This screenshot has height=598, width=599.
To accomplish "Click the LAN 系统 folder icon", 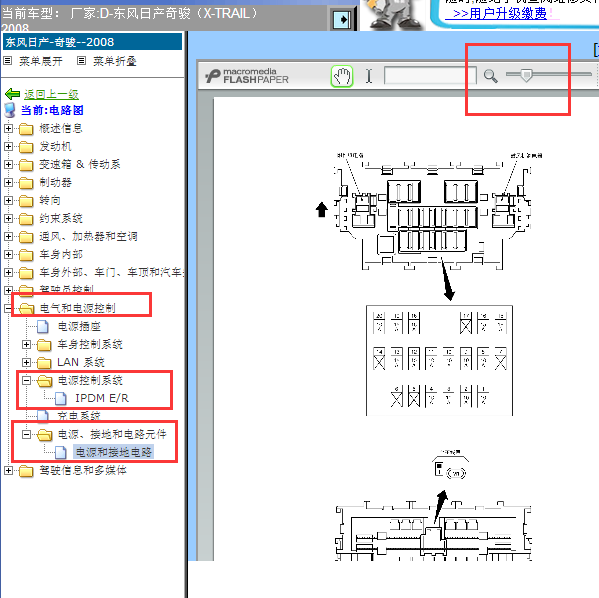I will coord(44,363).
